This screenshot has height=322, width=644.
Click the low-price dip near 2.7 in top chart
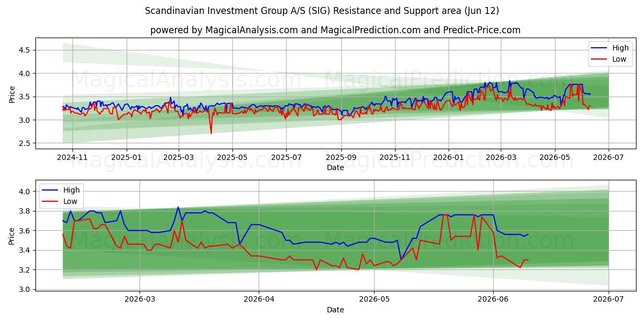211,133
